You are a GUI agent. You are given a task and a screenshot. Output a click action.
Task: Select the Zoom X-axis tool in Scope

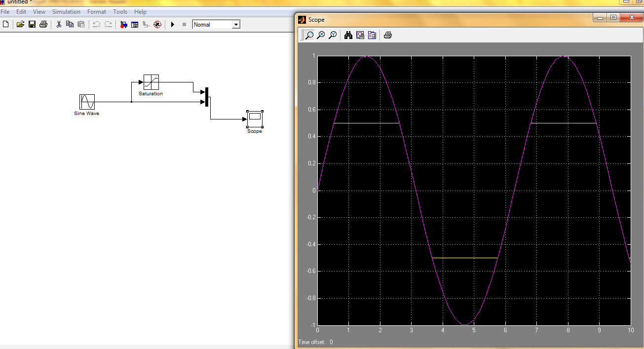pos(321,35)
